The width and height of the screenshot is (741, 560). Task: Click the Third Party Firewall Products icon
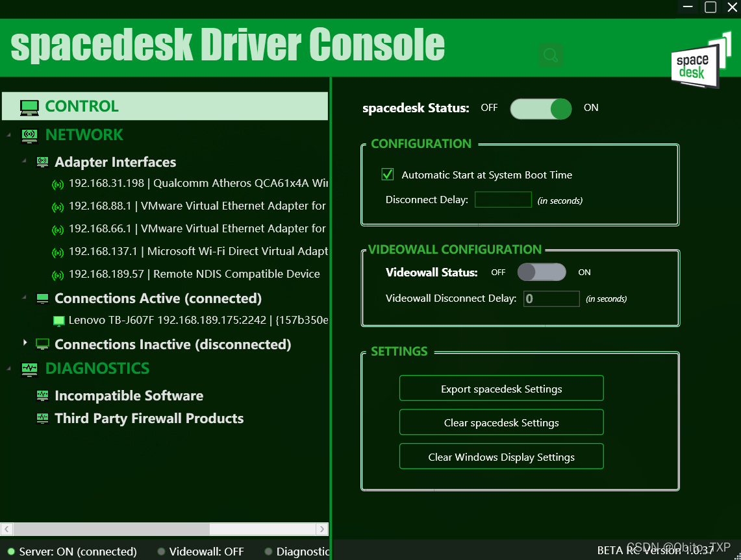42,419
